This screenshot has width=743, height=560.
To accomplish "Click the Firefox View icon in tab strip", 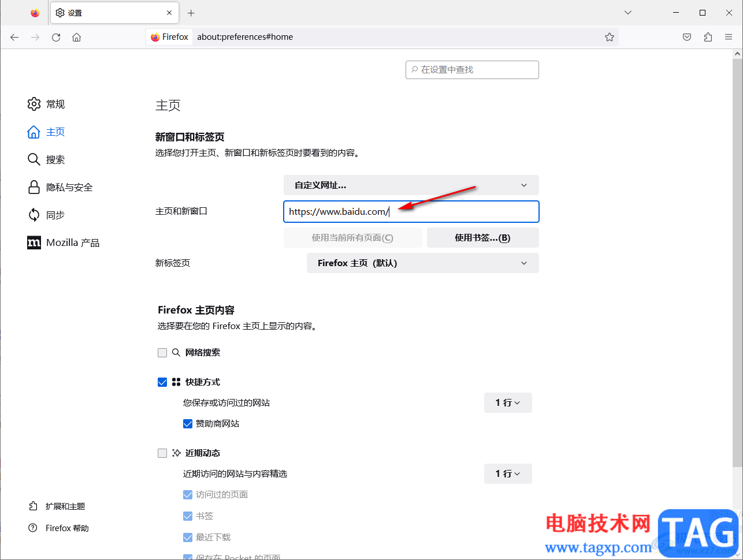I will [35, 13].
